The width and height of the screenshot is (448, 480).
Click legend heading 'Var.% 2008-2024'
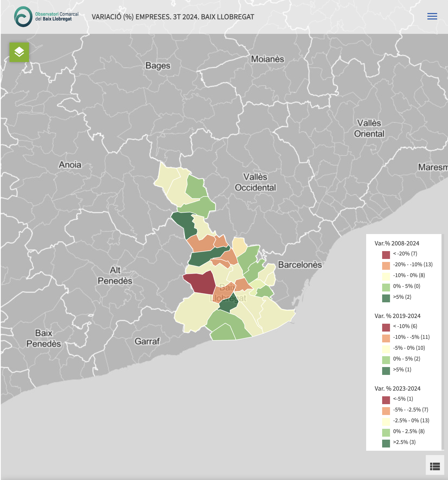pos(397,243)
